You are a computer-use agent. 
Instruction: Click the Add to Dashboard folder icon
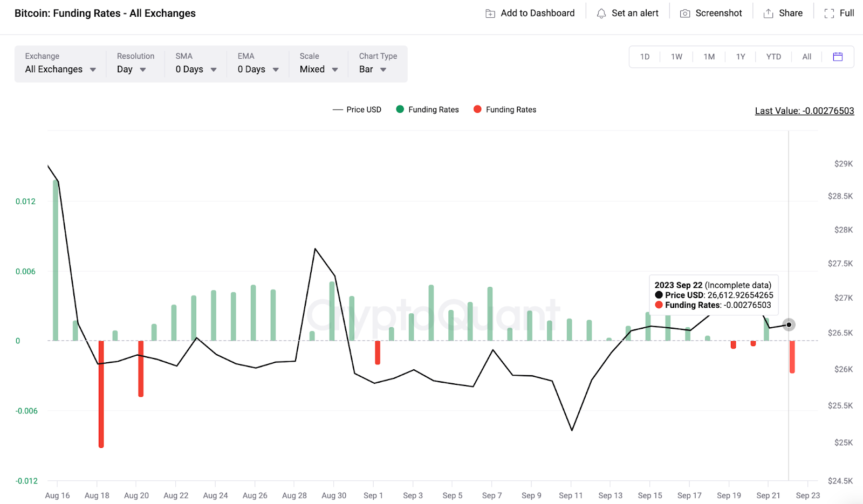click(490, 13)
